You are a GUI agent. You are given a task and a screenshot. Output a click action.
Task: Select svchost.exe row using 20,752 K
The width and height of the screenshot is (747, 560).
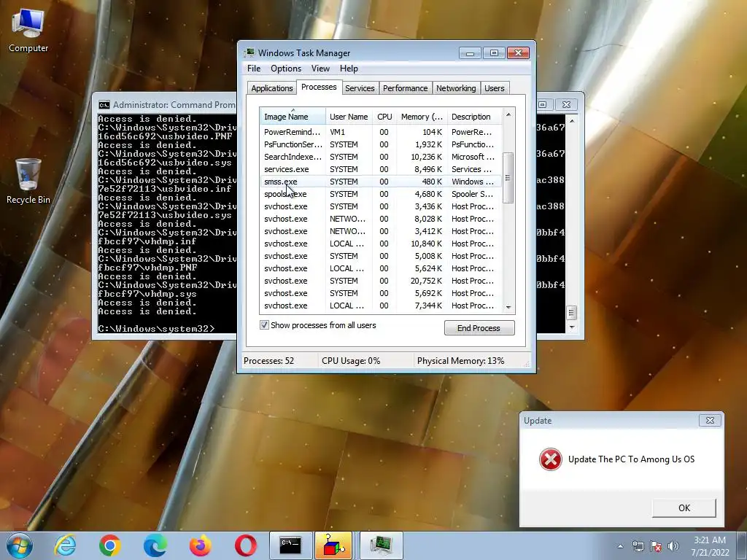[x=381, y=281]
